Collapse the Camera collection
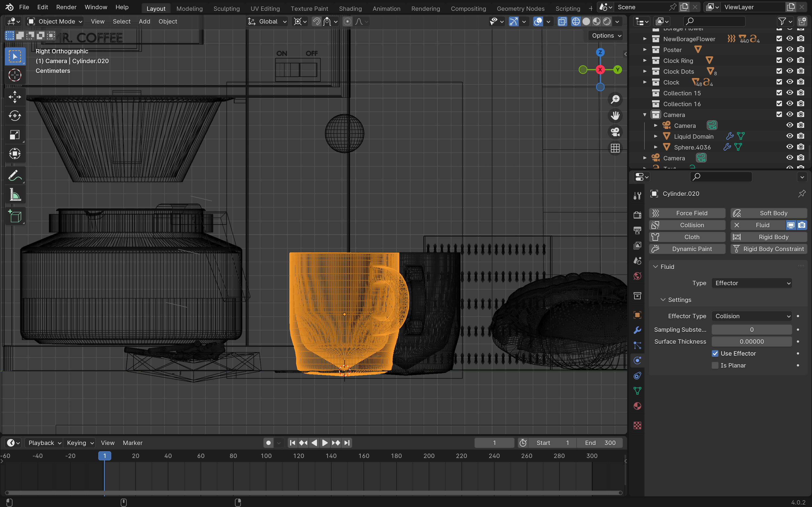 click(x=645, y=115)
